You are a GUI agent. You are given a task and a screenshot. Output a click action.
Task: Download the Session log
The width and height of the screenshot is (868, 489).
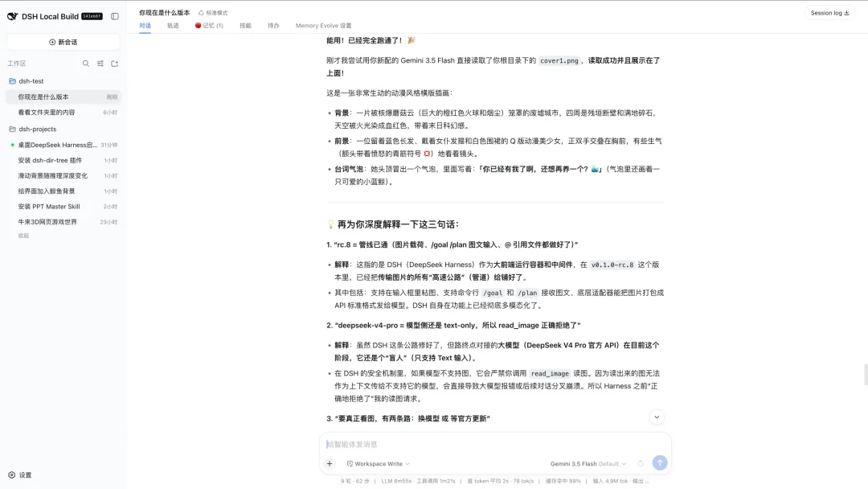click(x=829, y=13)
